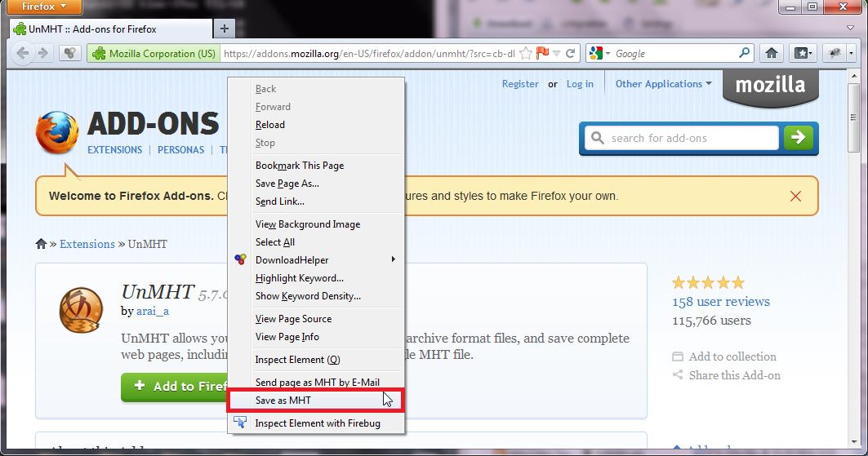
Task: Dismiss the welcome banner with red X
Action: (x=795, y=197)
